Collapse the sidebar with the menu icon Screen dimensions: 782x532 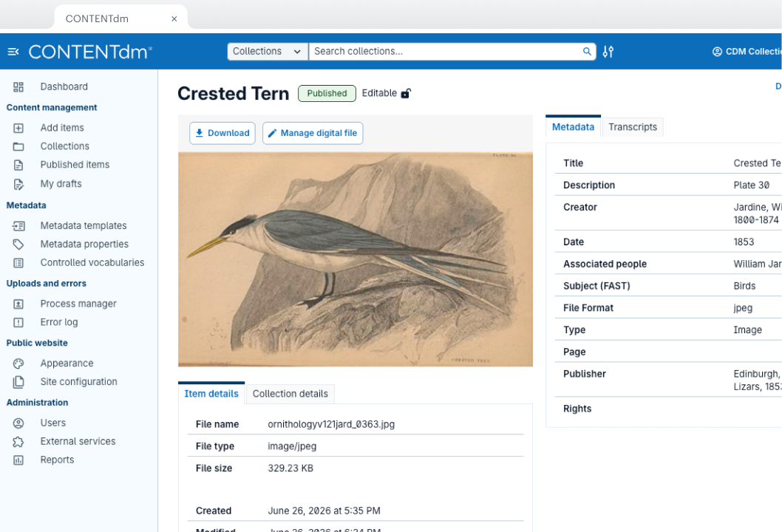pos(13,52)
